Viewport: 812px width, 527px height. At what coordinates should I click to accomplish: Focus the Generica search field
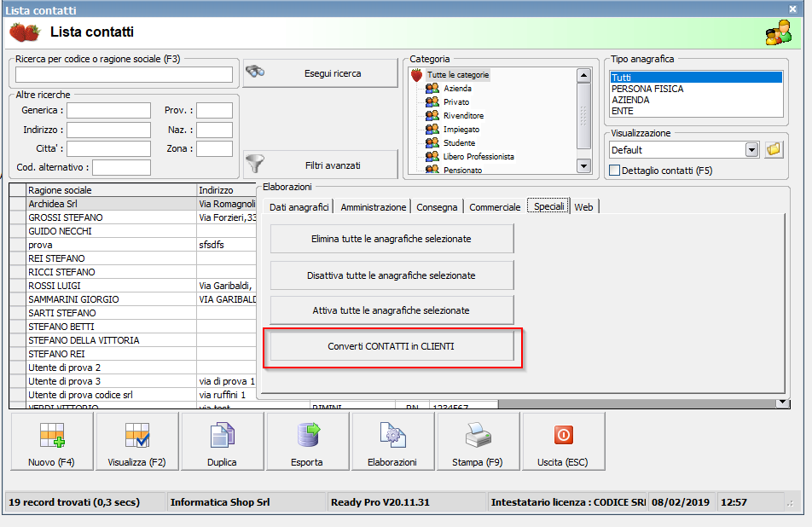[x=109, y=110]
